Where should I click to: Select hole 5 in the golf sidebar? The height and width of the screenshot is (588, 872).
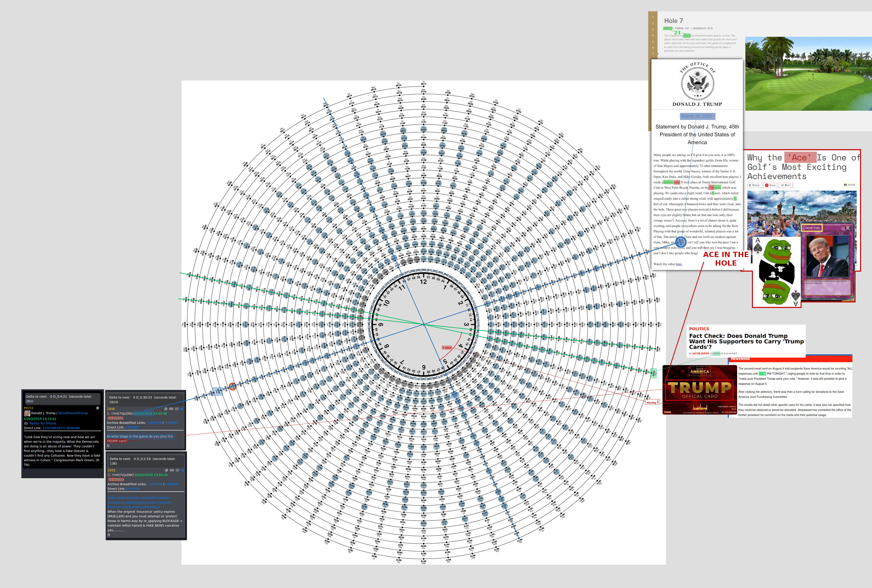[x=652, y=42]
